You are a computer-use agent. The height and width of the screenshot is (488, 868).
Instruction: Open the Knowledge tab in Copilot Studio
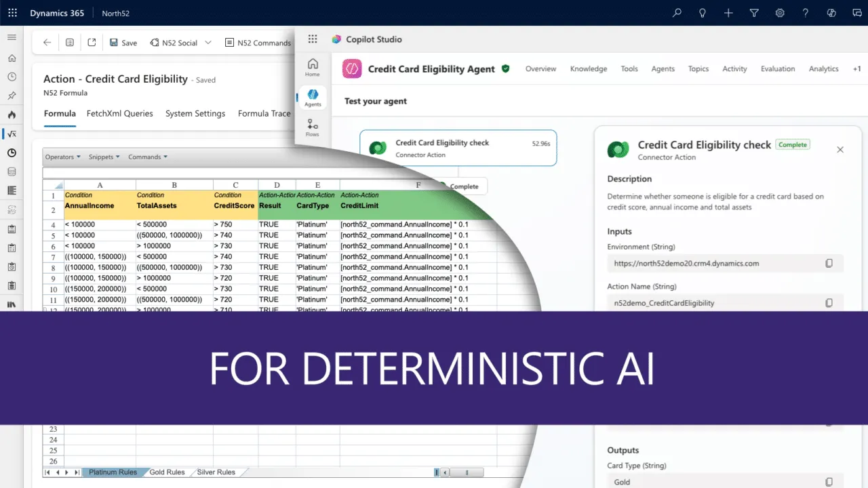(589, 68)
